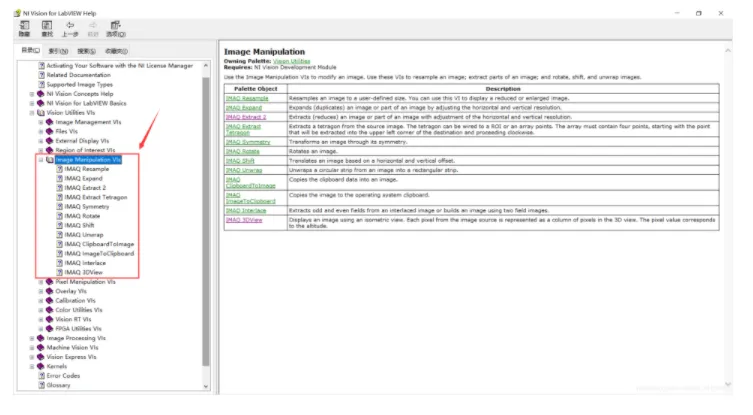Image resolution: width=753 pixels, height=415 pixels.
Task: Switch to the Index tab
Action: click(58, 51)
